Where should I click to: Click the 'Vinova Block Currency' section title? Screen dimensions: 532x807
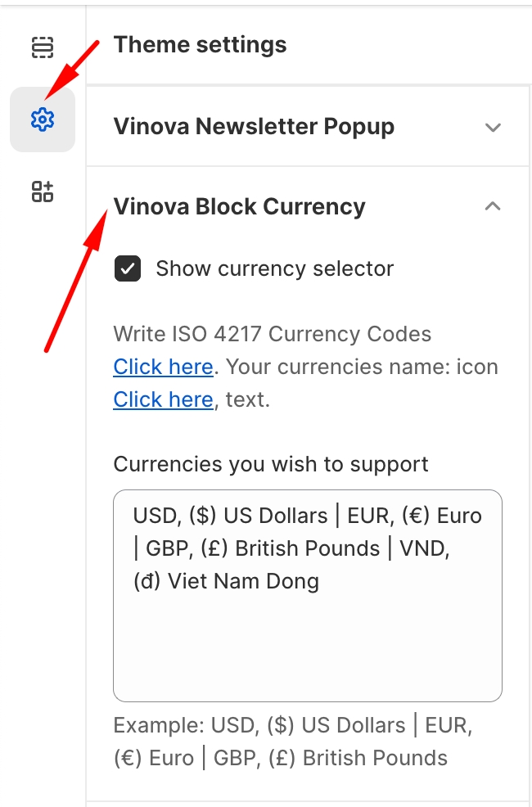[x=239, y=206]
